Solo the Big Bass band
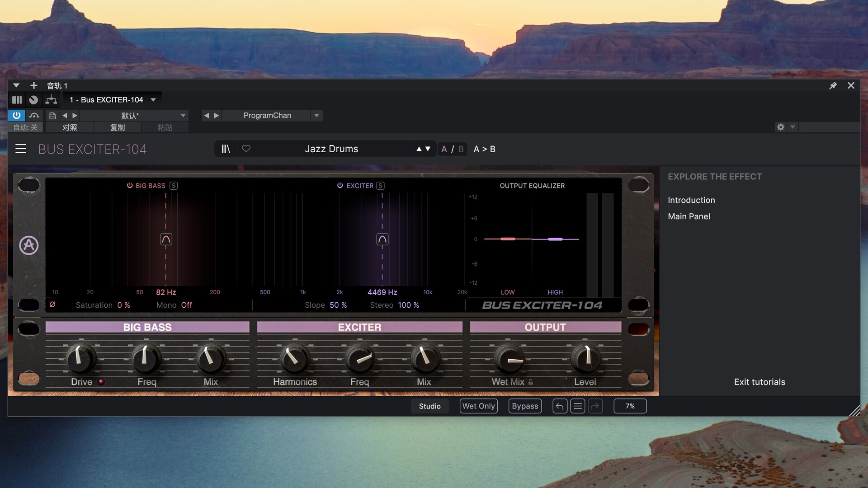This screenshot has height=488, width=868. (174, 186)
